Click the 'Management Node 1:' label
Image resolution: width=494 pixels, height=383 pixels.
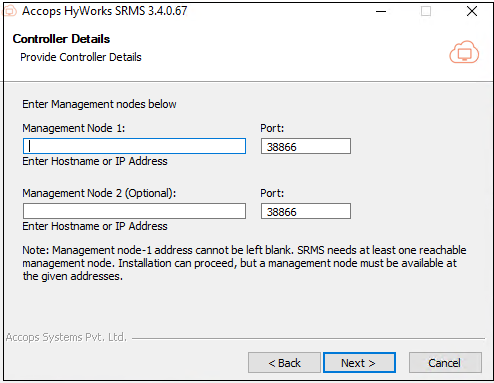coord(74,128)
